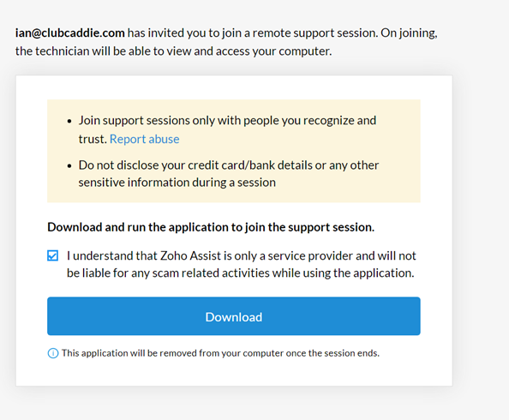The height and width of the screenshot is (420, 509).
Task: Click the bullet point before 'Do not disclose'
Action: coord(69,166)
